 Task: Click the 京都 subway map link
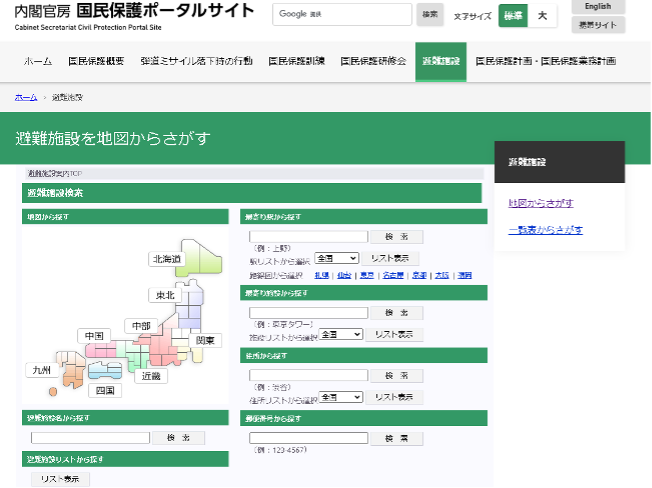point(419,275)
